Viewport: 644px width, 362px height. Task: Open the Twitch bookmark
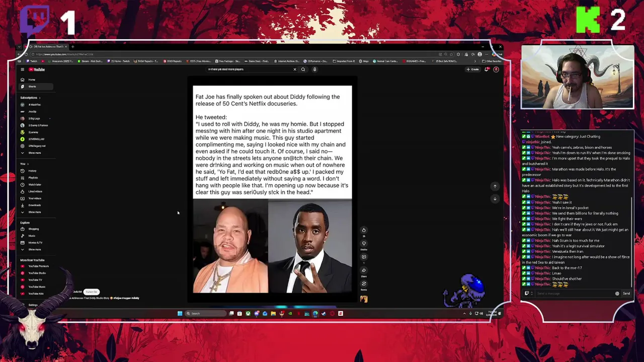click(32, 61)
